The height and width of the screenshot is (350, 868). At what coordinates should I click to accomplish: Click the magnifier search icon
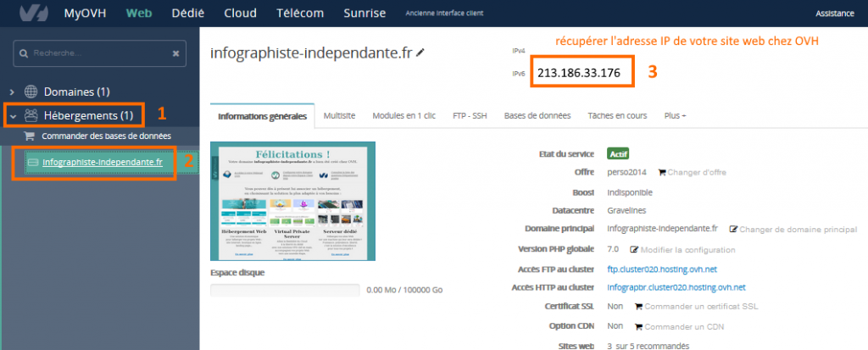click(x=24, y=53)
